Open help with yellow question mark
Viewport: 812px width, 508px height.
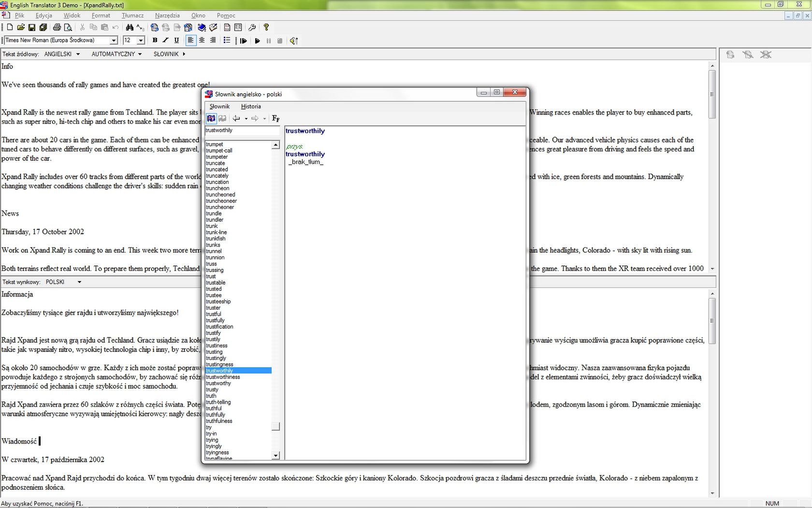pyautogui.click(x=266, y=28)
